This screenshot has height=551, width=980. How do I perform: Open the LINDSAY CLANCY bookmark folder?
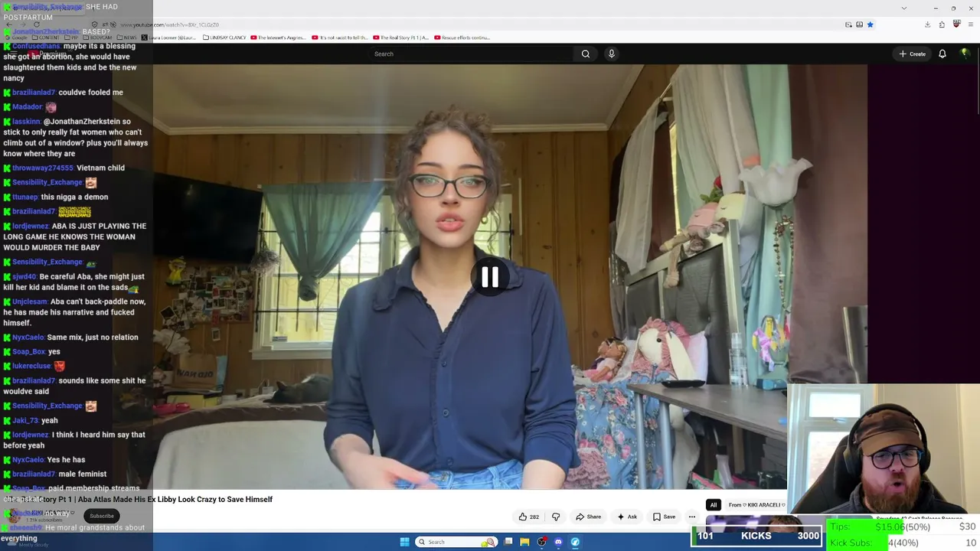point(224,37)
